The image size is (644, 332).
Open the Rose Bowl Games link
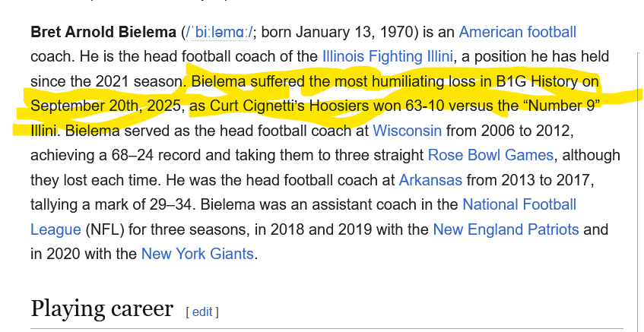click(x=490, y=155)
